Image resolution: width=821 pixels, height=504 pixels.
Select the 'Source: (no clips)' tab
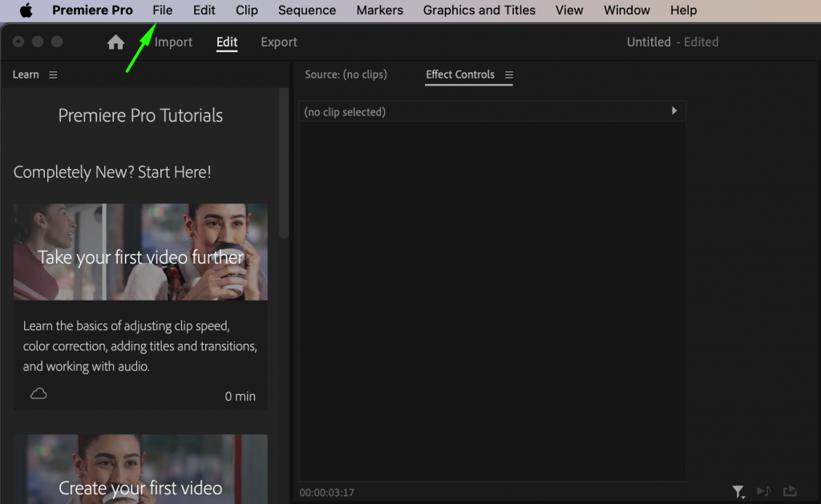[346, 75]
